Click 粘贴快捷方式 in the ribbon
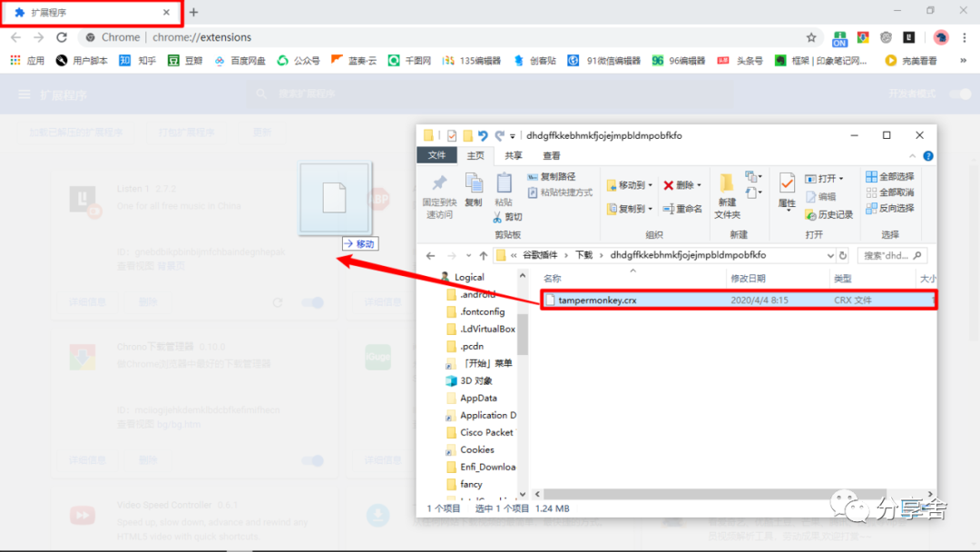The image size is (980, 552). tap(559, 192)
